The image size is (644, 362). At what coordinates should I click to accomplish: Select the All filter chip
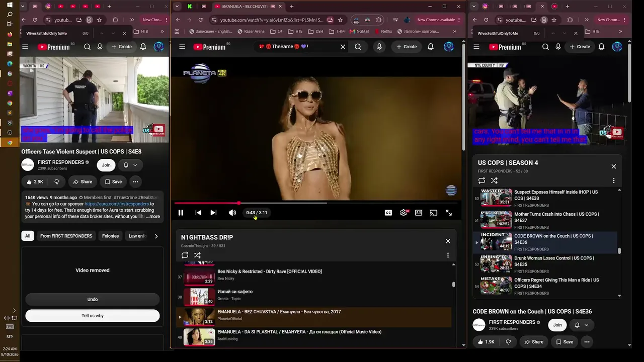coord(28,236)
